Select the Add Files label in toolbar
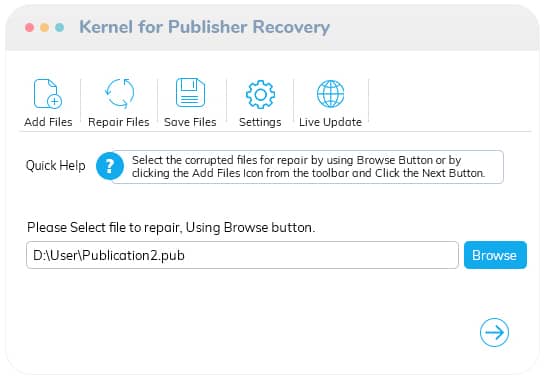Screen dimensions: 545x380 point(48,122)
